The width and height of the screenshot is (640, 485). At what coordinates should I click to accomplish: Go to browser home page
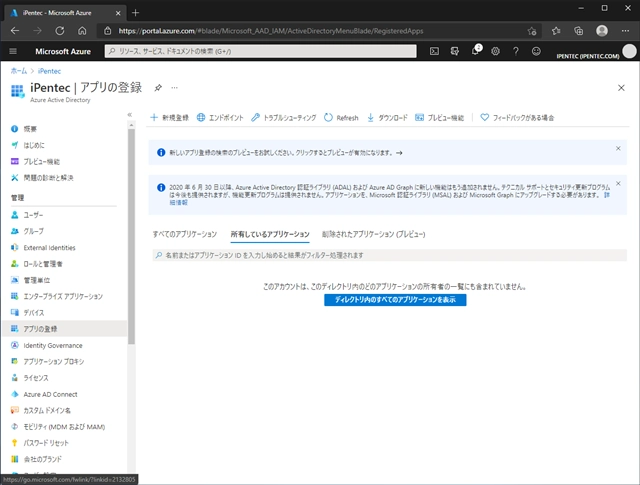(82, 31)
